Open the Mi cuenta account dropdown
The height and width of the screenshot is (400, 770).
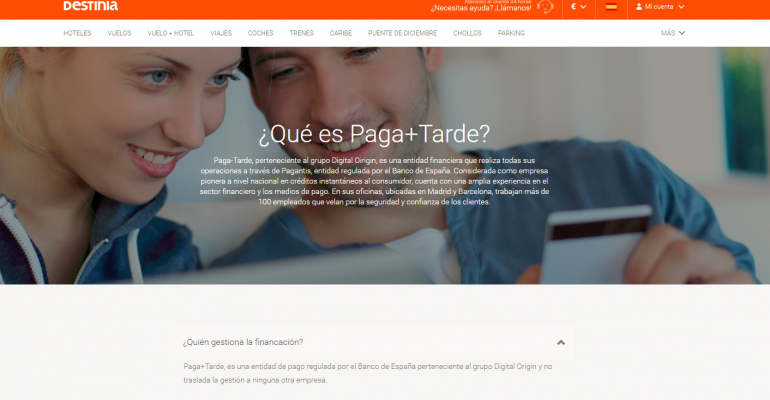coord(660,7)
